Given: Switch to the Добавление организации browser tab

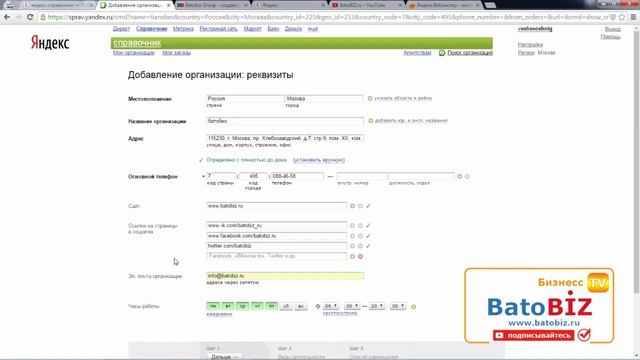Looking at the screenshot, I should (135, 5).
